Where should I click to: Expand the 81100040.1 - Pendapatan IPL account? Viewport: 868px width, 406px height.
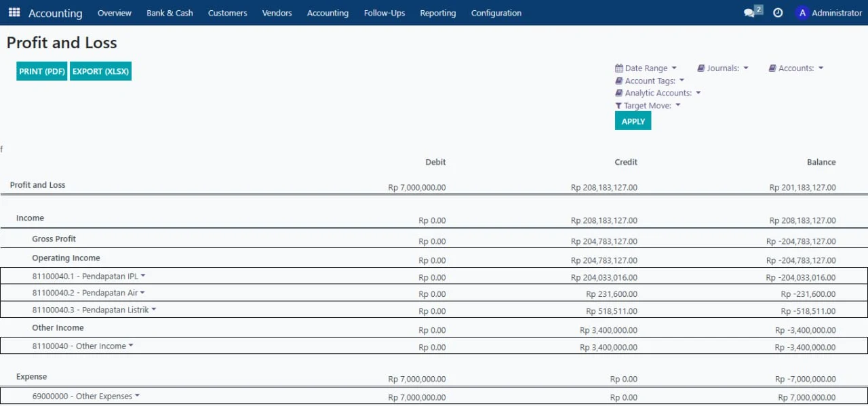click(x=89, y=276)
